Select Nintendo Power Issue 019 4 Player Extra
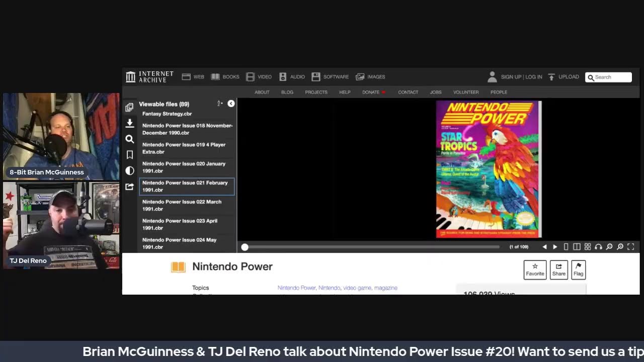Screen dimensions: 644x362 click(187, 148)
